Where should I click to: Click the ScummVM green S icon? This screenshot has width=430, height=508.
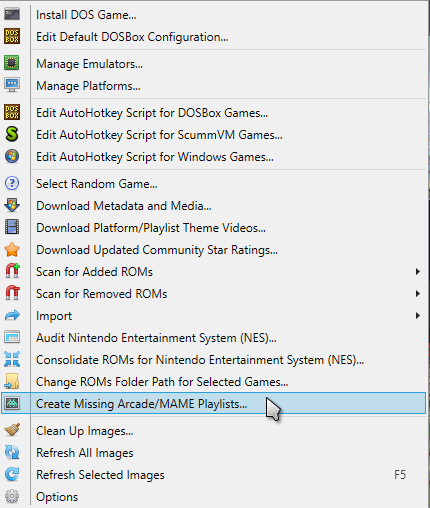(12, 134)
